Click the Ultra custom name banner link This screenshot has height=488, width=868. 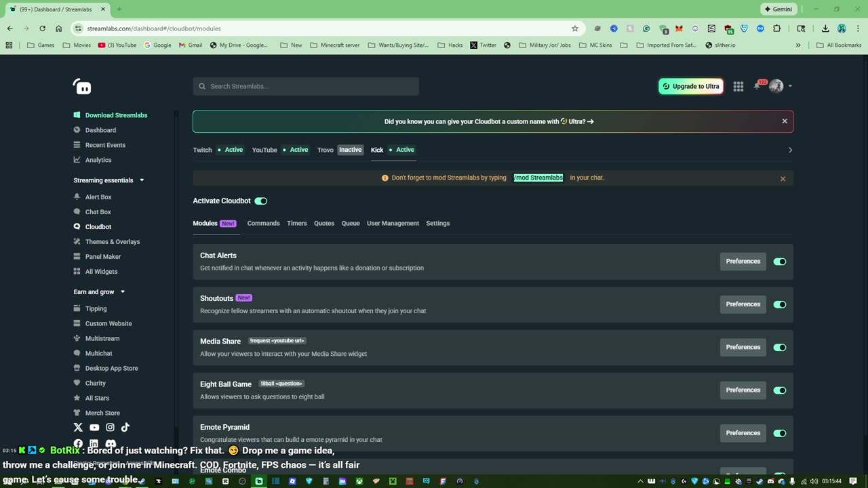point(489,122)
